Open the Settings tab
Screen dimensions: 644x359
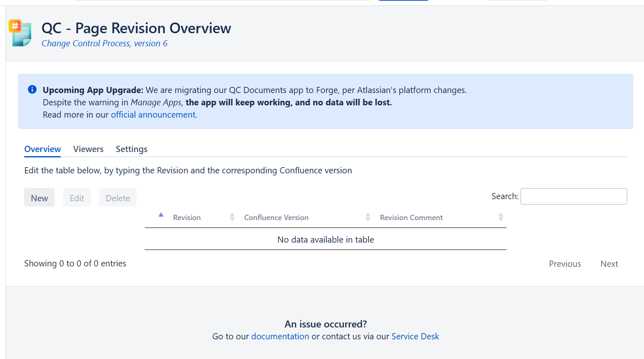[132, 149]
